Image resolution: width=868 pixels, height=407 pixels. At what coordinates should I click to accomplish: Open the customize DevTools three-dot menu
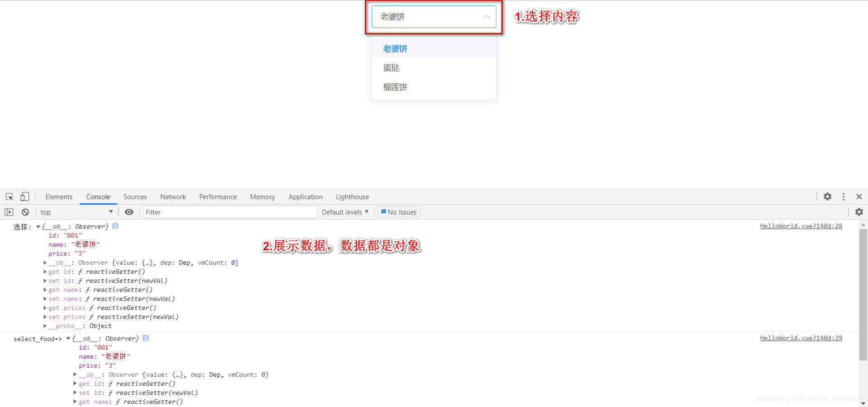coord(844,196)
